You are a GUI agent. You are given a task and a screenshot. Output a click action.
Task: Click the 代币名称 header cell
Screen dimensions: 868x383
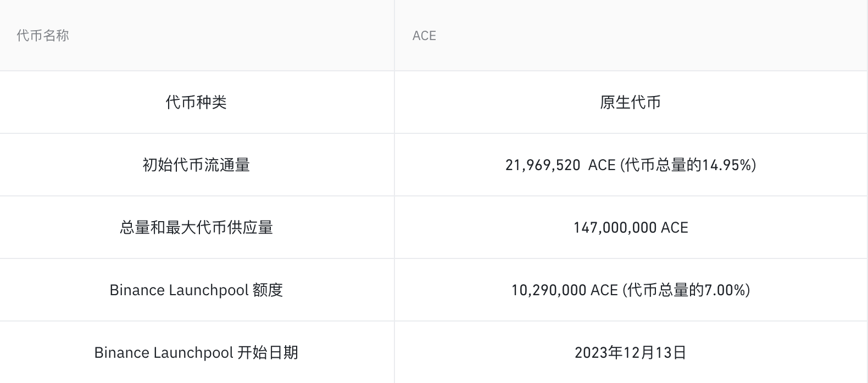[x=43, y=36]
